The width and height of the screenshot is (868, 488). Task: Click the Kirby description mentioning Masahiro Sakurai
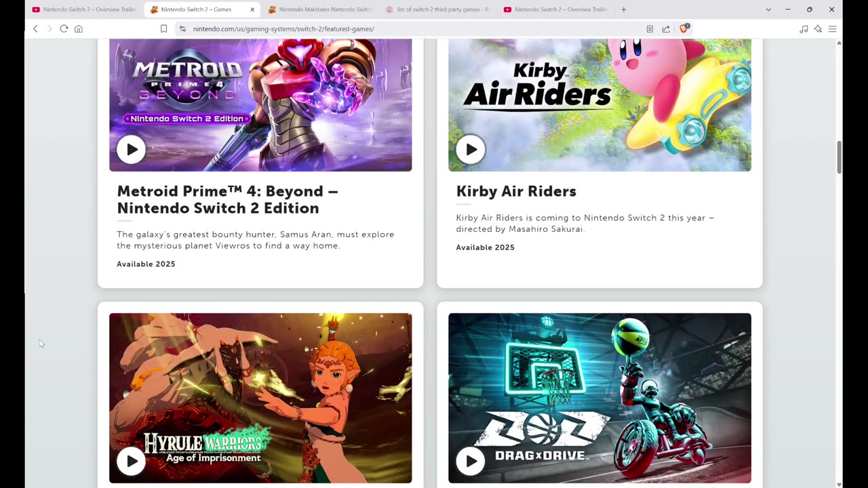pos(585,223)
